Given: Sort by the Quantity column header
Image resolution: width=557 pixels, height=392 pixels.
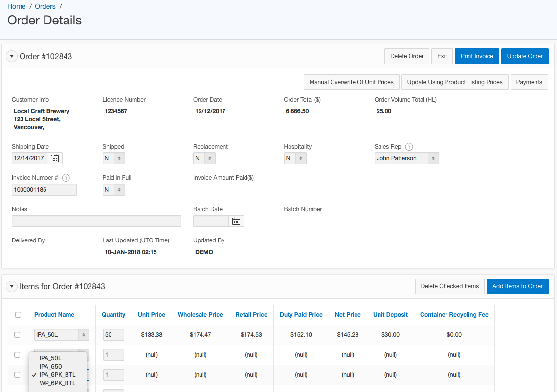Looking at the screenshot, I should [113, 315].
